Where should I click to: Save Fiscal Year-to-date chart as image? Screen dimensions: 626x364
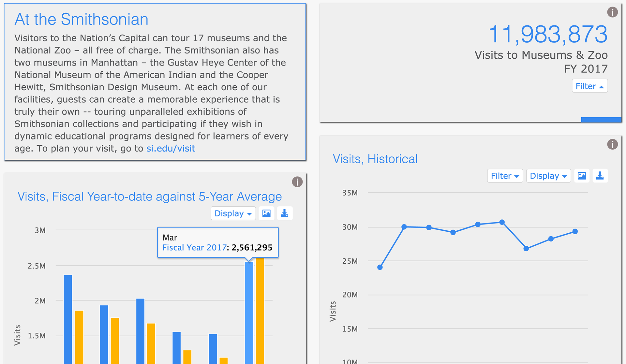tap(266, 213)
